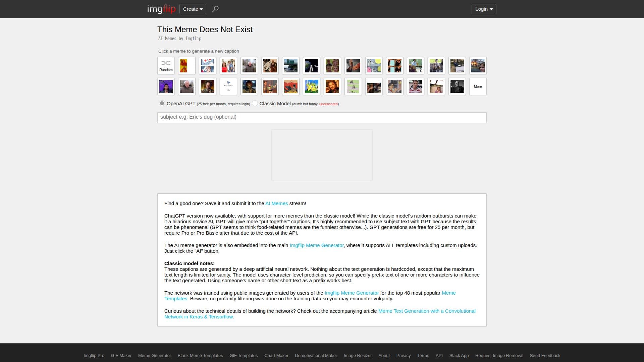
Task: Pick the Woody and Buzz Lightyear template
Action: pyautogui.click(x=270, y=86)
